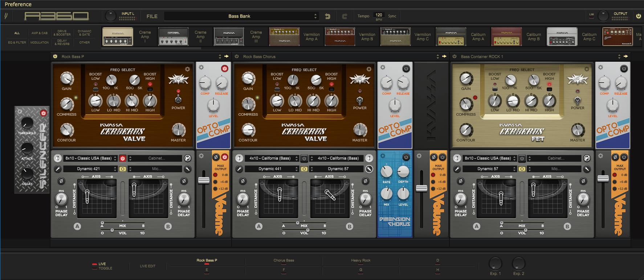Click yellow link button beside Dynamic 441
The image size is (644, 280).
click(x=304, y=169)
